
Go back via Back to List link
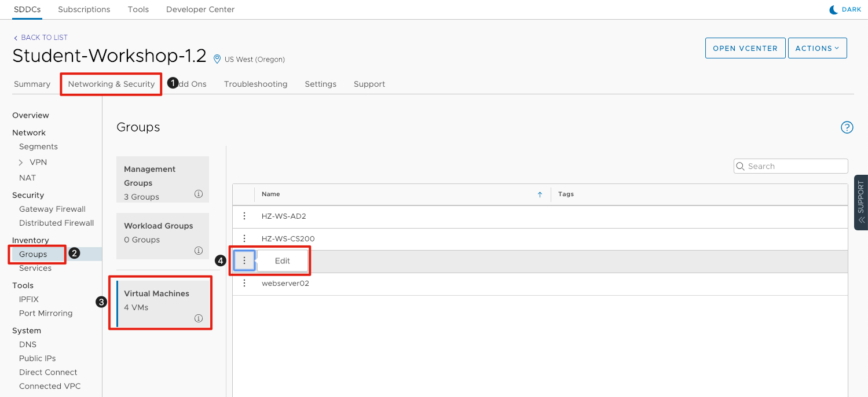(x=41, y=38)
